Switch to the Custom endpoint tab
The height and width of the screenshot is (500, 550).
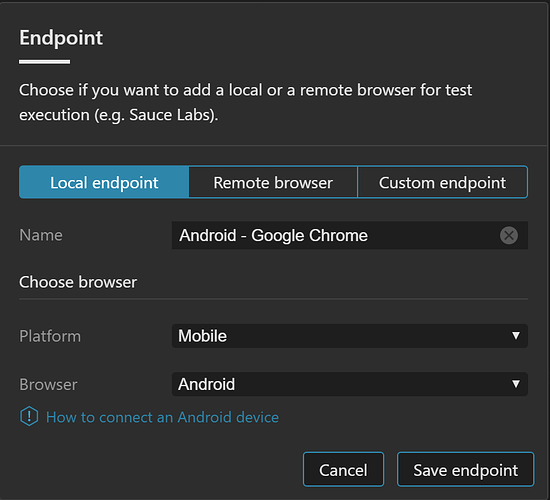[x=442, y=182]
